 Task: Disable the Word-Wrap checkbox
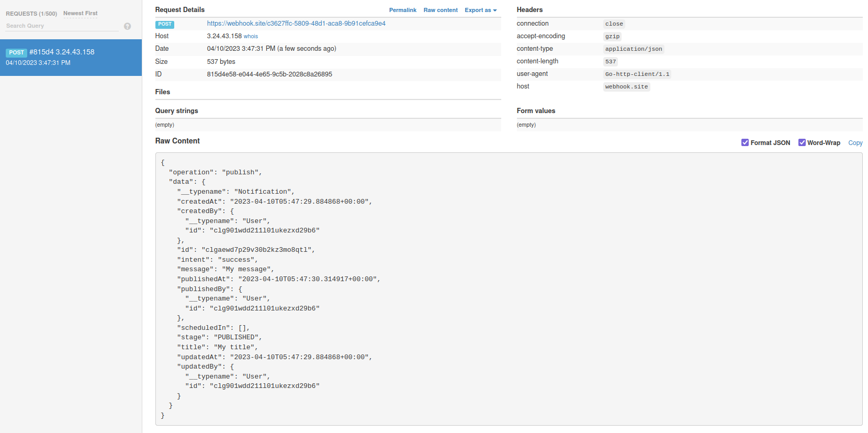pyautogui.click(x=802, y=142)
